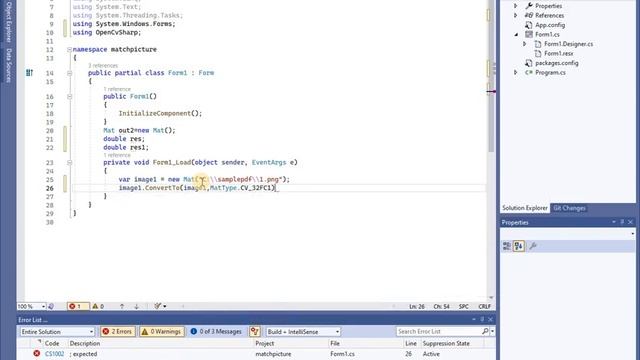Click the packages.config file icon

529,63
